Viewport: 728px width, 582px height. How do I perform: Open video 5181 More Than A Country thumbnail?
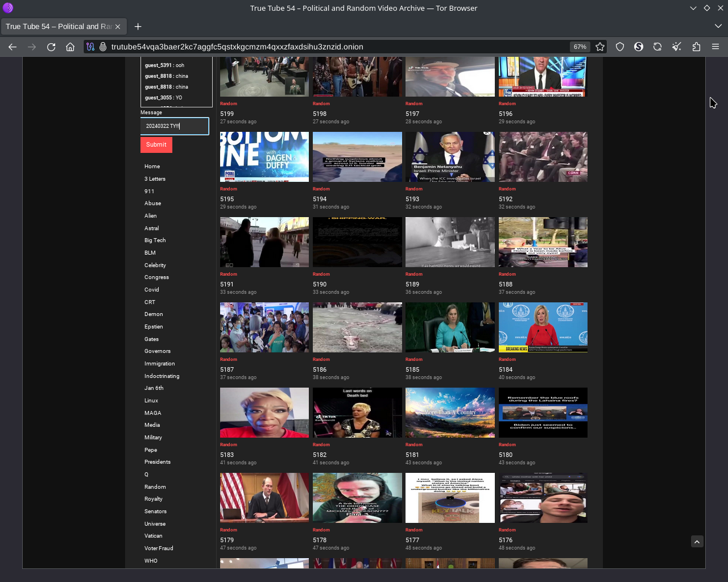450,413
